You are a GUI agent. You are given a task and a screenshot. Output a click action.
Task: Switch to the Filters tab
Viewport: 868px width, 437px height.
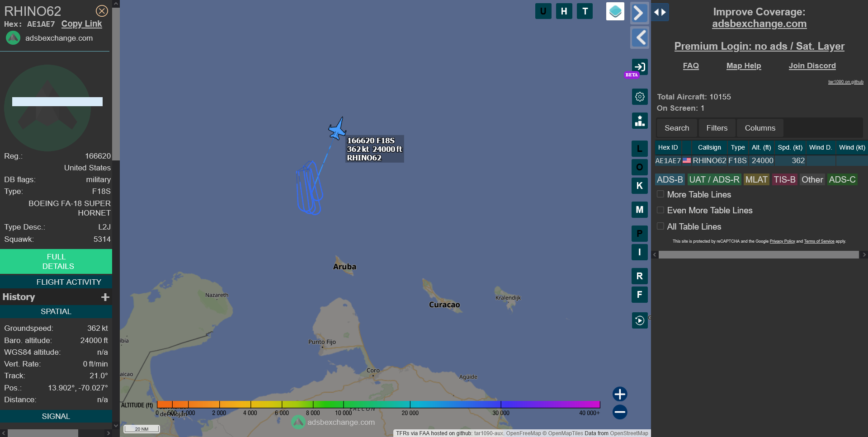pyautogui.click(x=717, y=128)
